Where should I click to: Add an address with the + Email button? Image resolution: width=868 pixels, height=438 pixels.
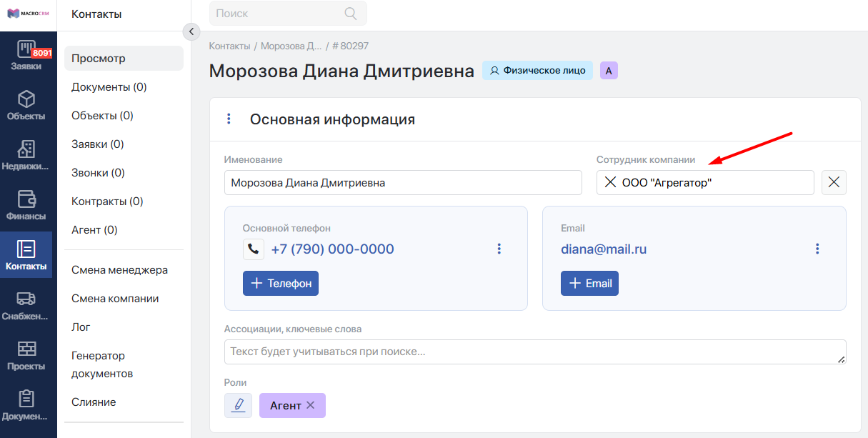(589, 283)
